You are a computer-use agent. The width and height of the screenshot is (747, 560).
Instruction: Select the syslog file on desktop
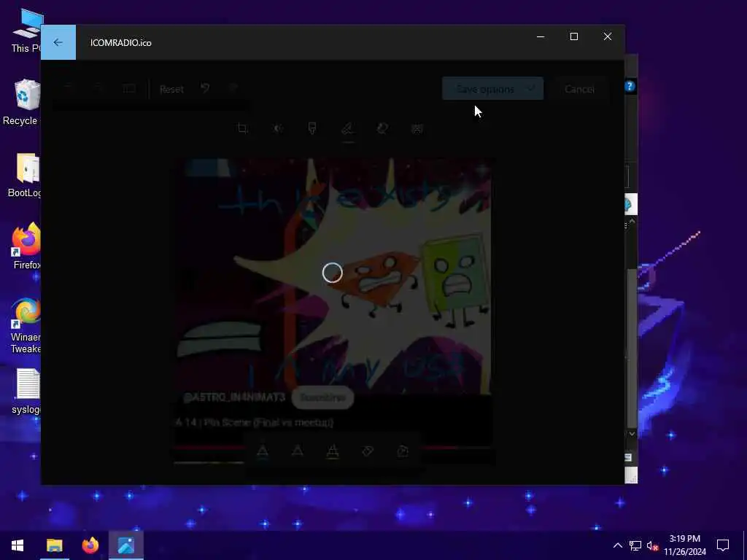click(x=26, y=391)
